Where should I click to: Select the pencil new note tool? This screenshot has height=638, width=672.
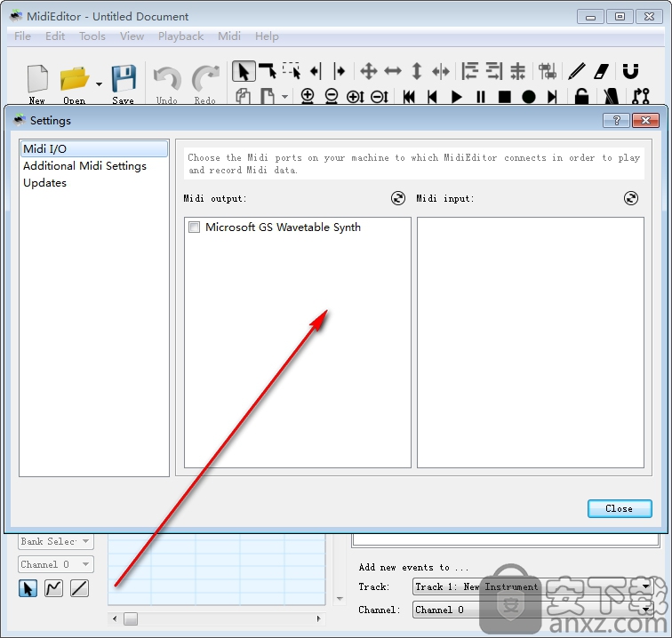pos(577,71)
